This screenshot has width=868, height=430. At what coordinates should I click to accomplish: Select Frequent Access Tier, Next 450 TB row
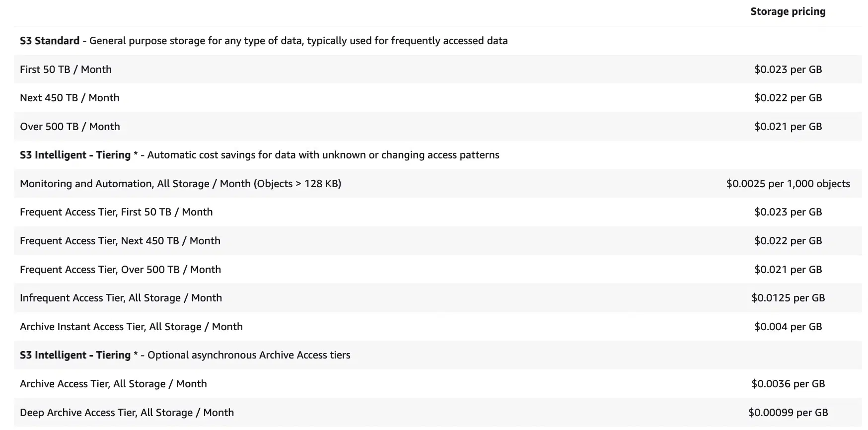tap(120, 241)
